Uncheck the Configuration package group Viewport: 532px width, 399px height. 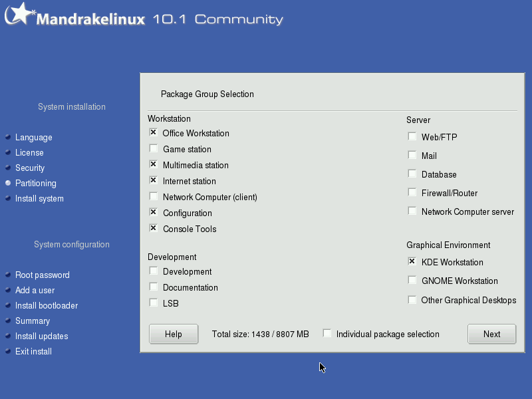[x=154, y=212]
